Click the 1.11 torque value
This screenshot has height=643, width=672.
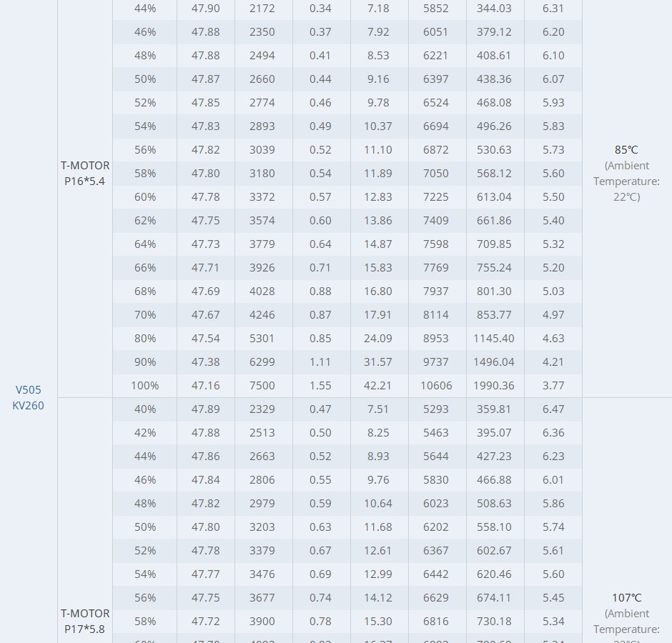pyautogui.click(x=320, y=362)
